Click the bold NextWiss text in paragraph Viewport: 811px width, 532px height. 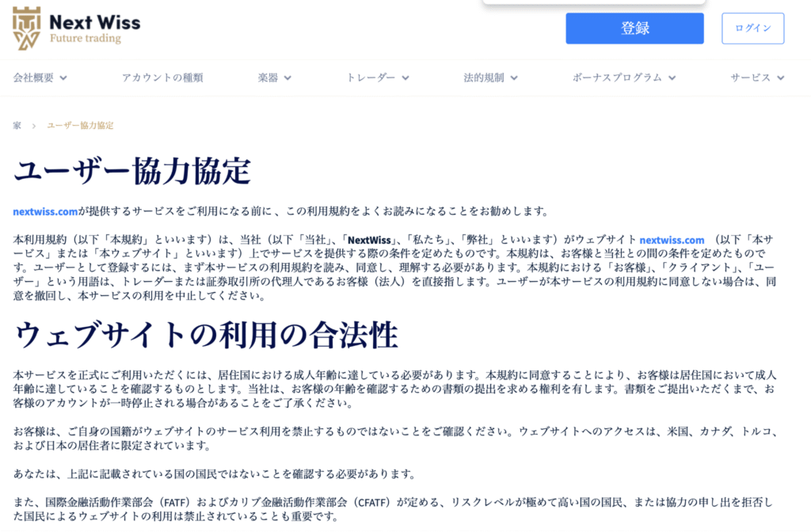pos(369,240)
